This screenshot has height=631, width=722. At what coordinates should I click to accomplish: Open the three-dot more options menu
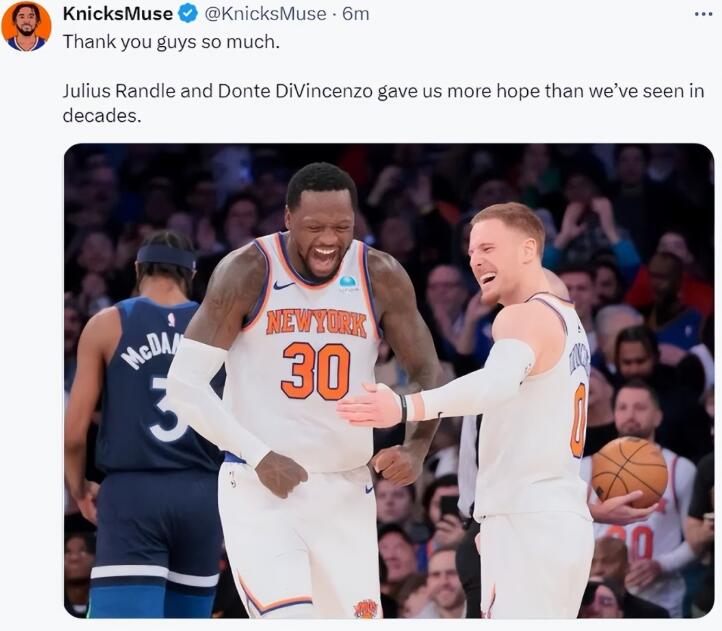(x=704, y=14)
